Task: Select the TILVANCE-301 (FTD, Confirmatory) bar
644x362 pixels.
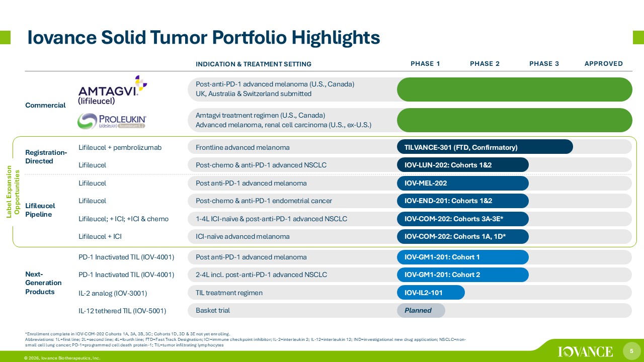Action: click(x=485, y=147)
